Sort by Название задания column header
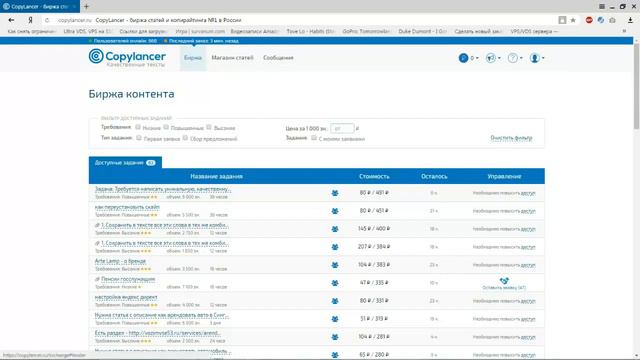This screenshot has height=360, width=640. point(216,176)
